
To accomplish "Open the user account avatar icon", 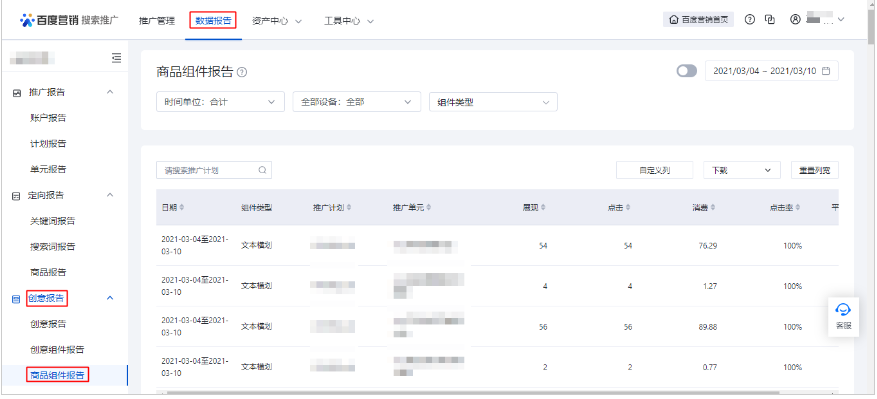I will coord(795,20).
